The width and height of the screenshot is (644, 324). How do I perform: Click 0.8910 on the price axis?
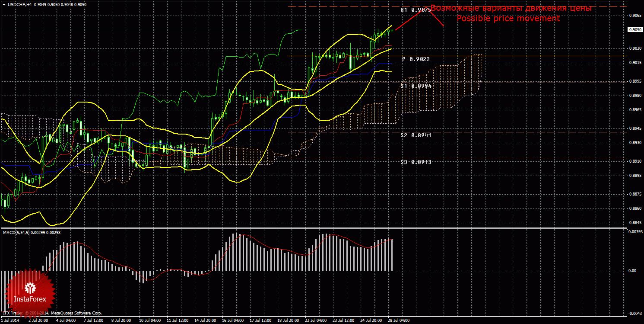(x=635, y=161)
